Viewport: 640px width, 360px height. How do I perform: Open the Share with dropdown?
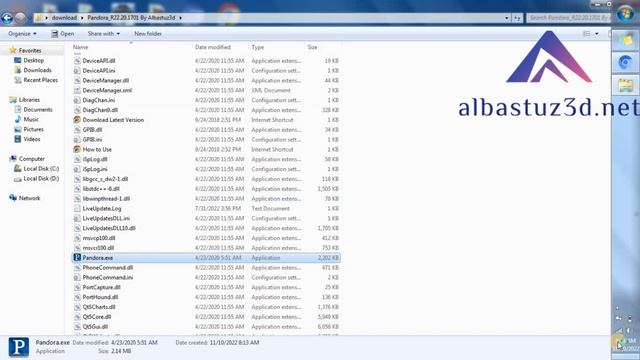pos(104,33)
